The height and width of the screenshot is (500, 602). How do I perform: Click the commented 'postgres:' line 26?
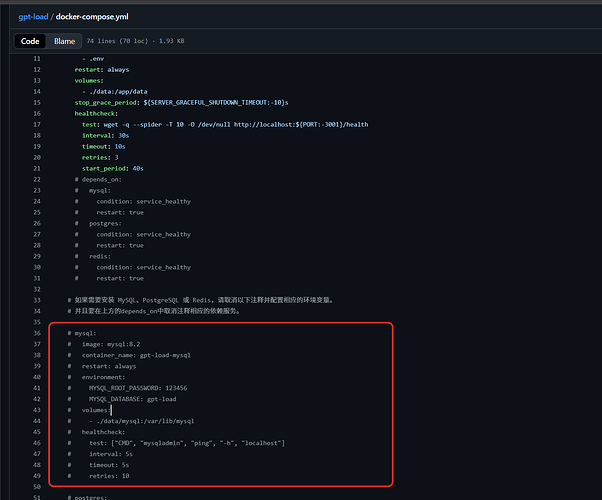pyautogui.click(x=98, y=224)
